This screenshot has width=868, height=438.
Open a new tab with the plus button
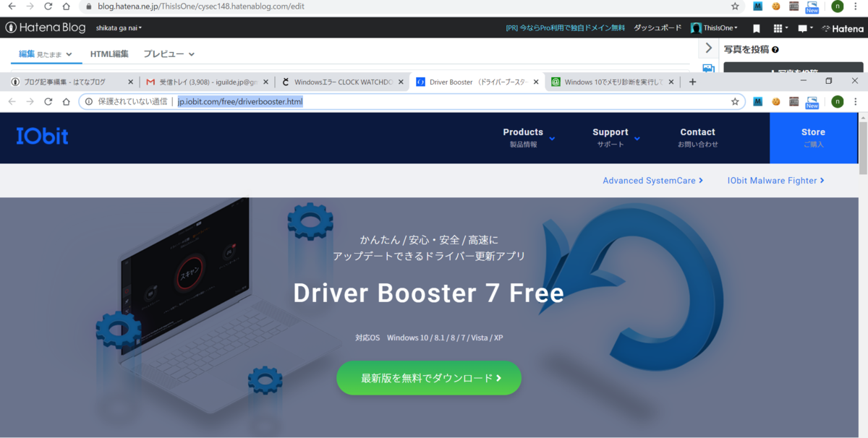(692, 82)
